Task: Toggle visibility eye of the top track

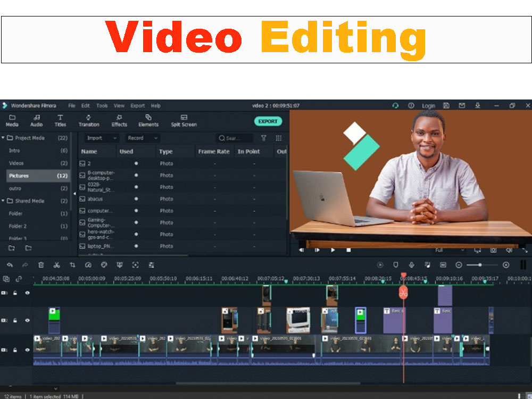Action: click(28, 293)
